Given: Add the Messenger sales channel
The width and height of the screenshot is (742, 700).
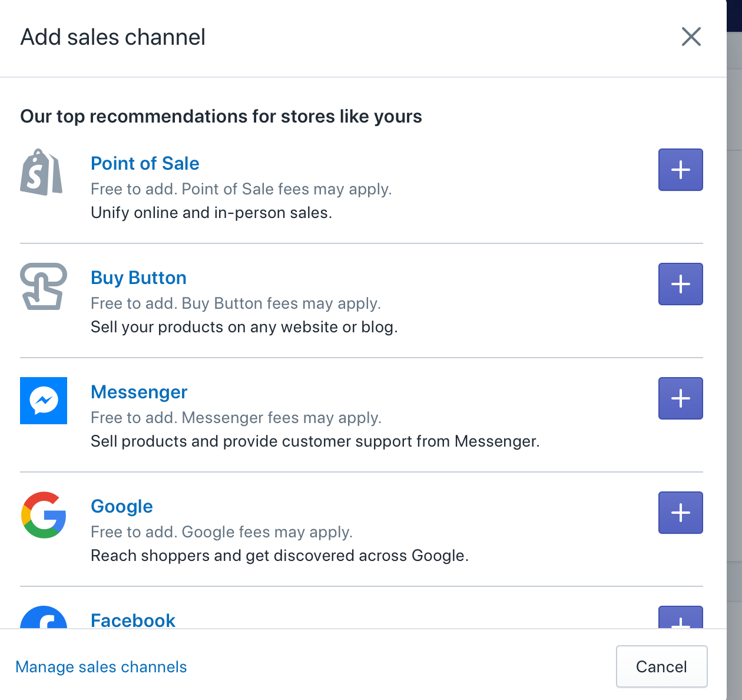Looking at the screenshot, I should 680,398.
